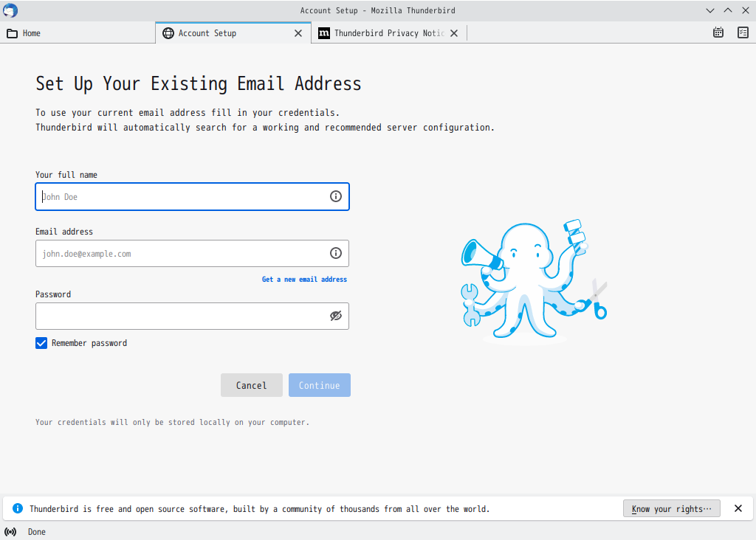This screenshot has width=756, height=540.
Task: Open the Get a new email address link
Action: (x=304, y=280)
